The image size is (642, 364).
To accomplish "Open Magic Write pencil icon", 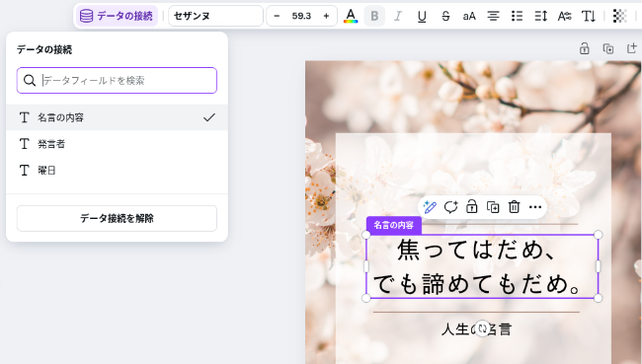I will point(430,207).
